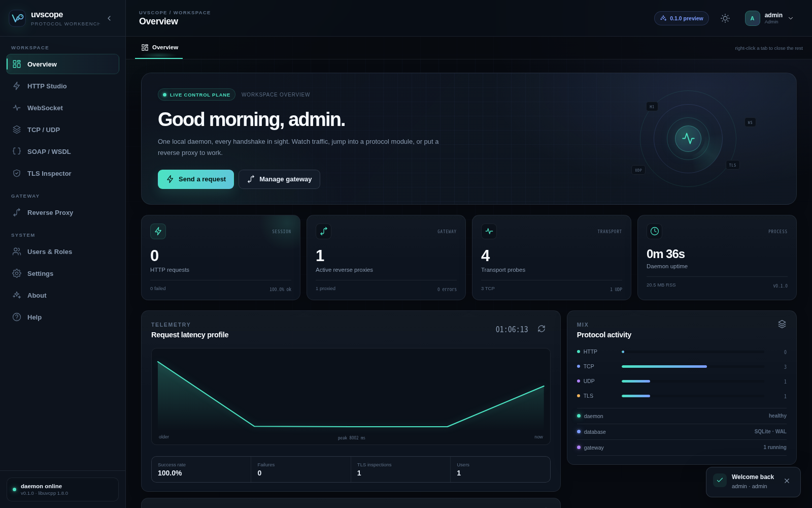The width and height of the screenshot is (812, 508).
Task: Click the Protocol activity layers icon
Action: [x=782, y=324]
